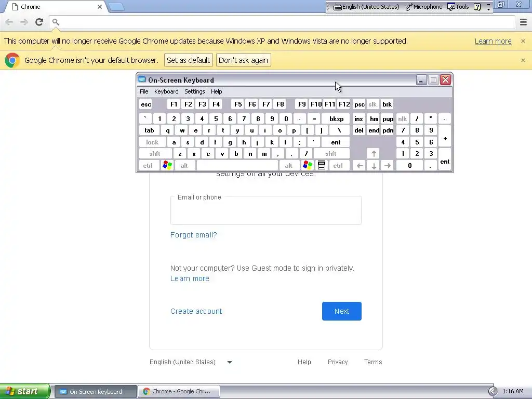Click the F1 key
Viewport: 532px width, 399px height.
(x=174, y=104)
